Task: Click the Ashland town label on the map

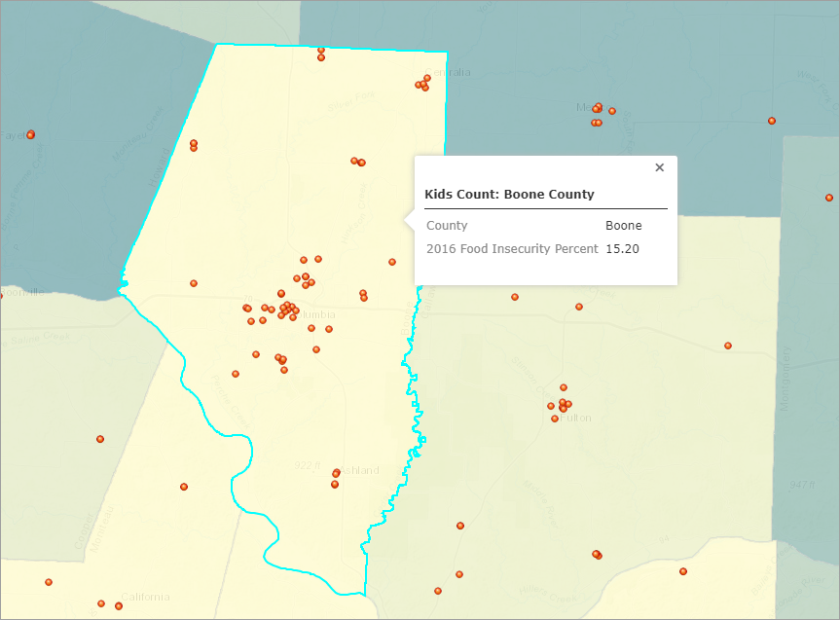Action: [x=359, y=471]
